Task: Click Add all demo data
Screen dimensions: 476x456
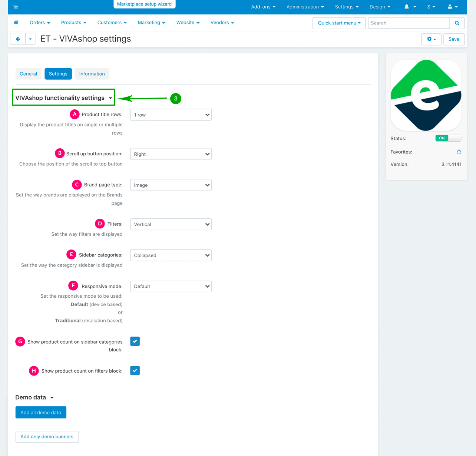Action: tap(41, 413)
